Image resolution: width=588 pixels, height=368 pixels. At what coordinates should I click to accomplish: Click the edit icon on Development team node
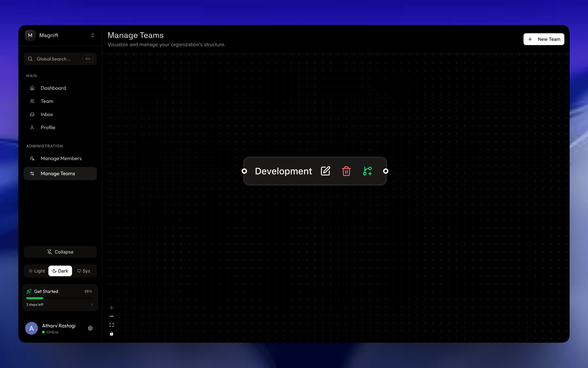[x=325, y=171]
